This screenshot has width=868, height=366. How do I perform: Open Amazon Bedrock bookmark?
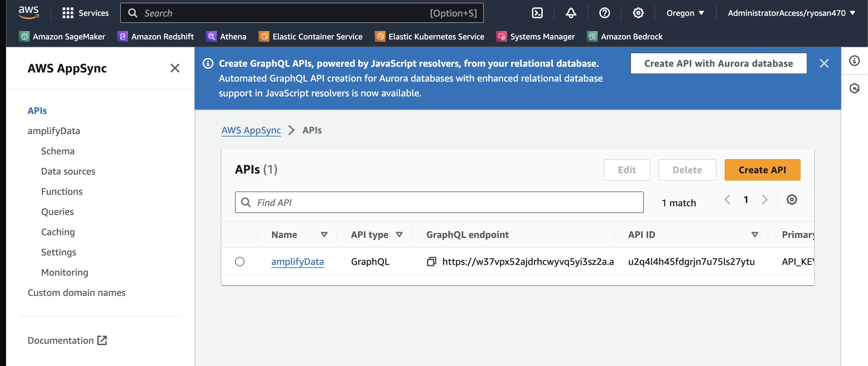[x=625, y=36]
